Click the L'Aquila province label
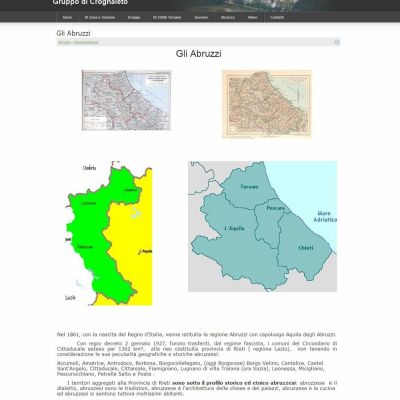Viewport: 400px width, 400px height. [234, 228]
